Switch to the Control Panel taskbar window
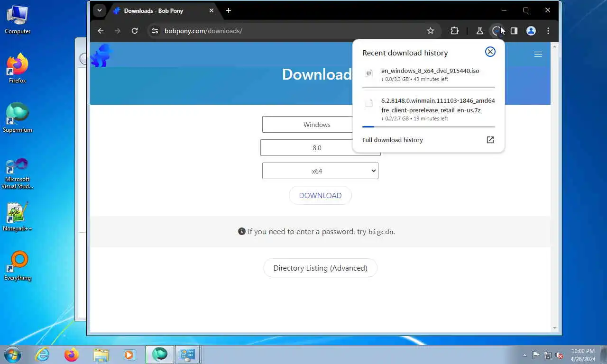 187,355
